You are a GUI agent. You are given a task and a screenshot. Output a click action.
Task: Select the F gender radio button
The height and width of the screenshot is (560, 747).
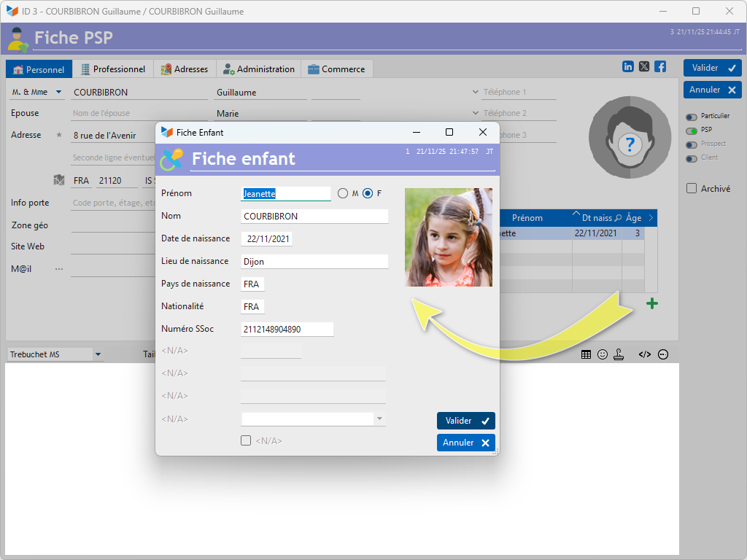coord(368,193)
